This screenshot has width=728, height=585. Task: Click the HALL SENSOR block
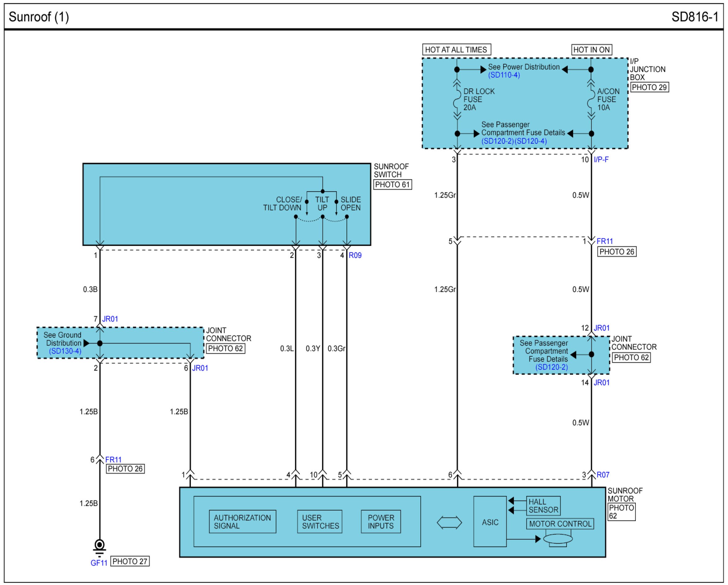[543, 506]
